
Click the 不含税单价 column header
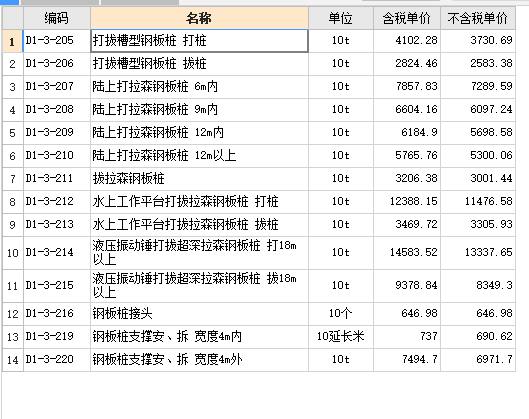point(478,18)
